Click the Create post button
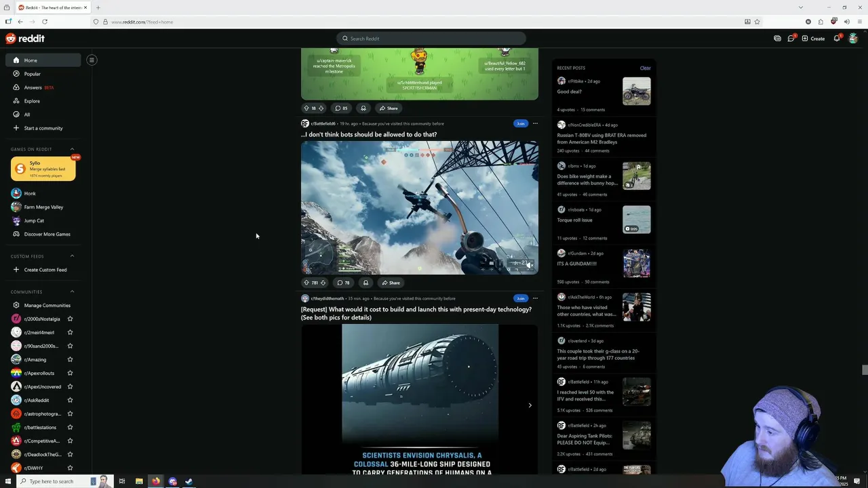This screenshot has height=488, width=868. (x=813, y=39)
